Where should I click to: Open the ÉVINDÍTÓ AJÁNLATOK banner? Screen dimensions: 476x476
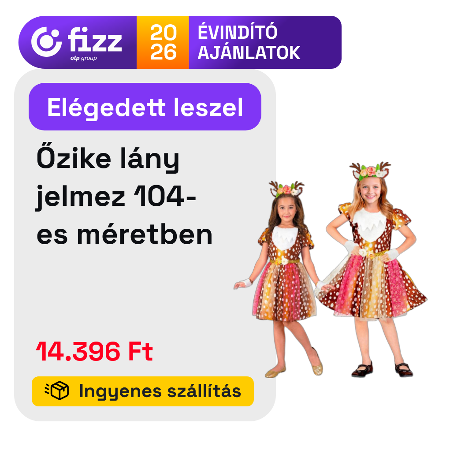point(265,42)
